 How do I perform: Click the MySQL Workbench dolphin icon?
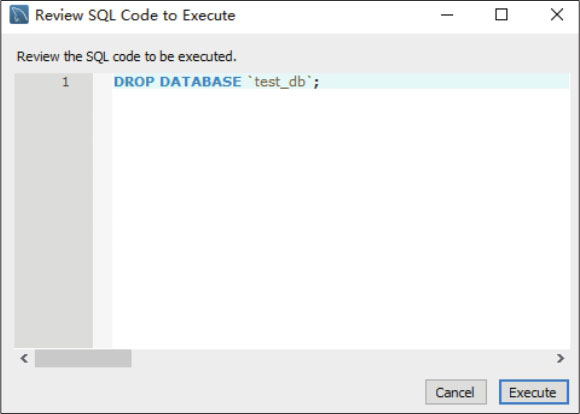click(19, 15)
